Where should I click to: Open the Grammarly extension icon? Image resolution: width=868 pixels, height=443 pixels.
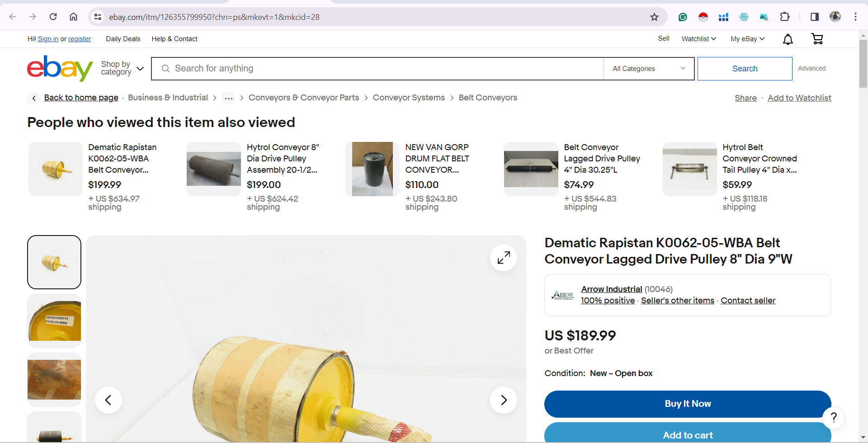683,17
